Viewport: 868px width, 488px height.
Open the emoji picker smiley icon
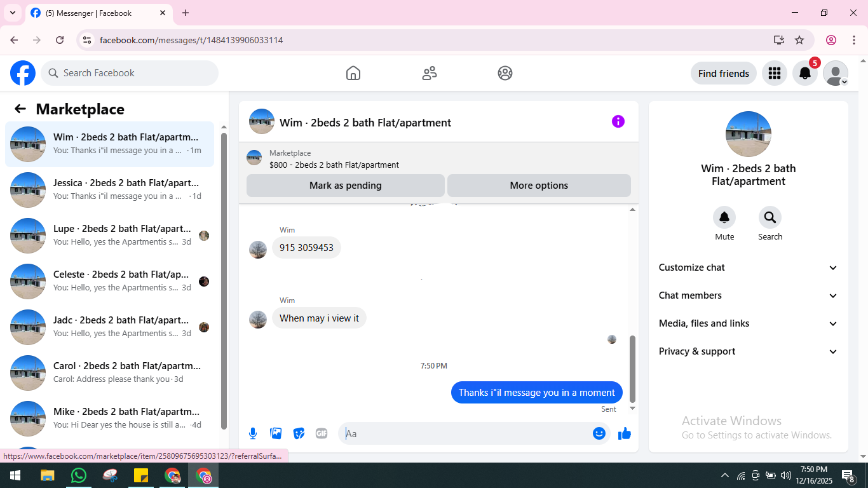coord(599,433)
